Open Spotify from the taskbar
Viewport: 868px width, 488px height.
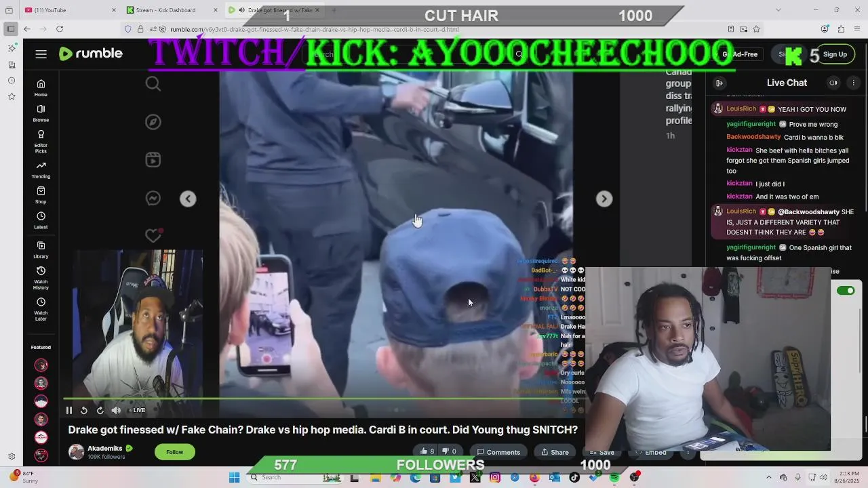(614, 478)
